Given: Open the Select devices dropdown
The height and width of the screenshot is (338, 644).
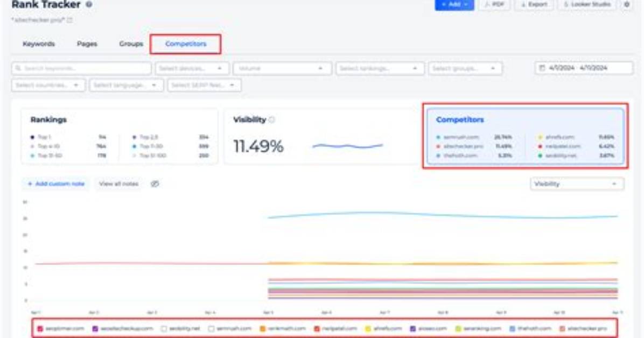Looking at the screenshot, I should (192, 68).
